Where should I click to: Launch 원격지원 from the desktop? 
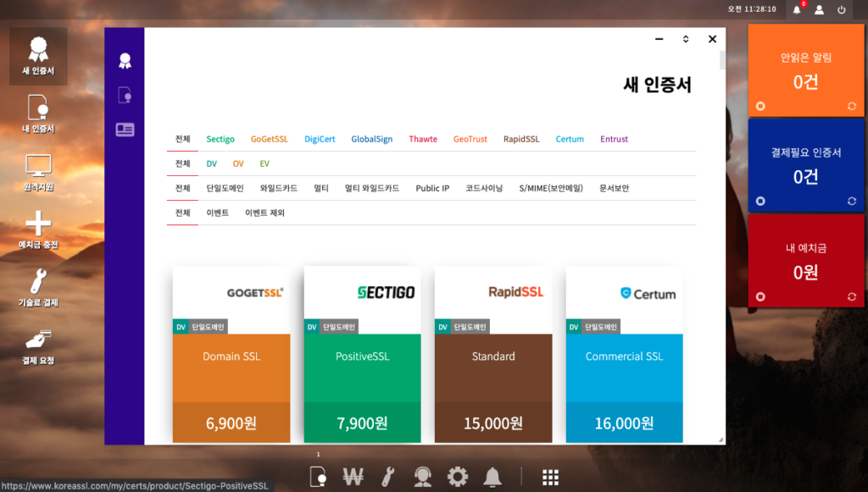click(x=38, y=173)
